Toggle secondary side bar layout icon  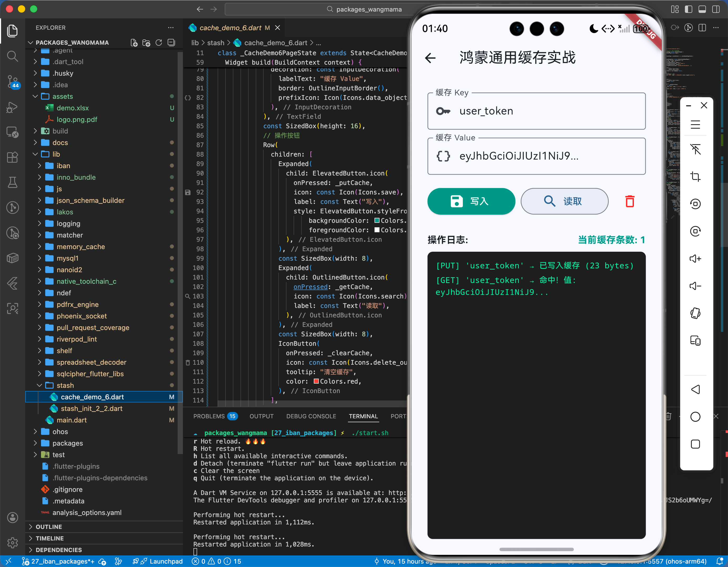716,9
